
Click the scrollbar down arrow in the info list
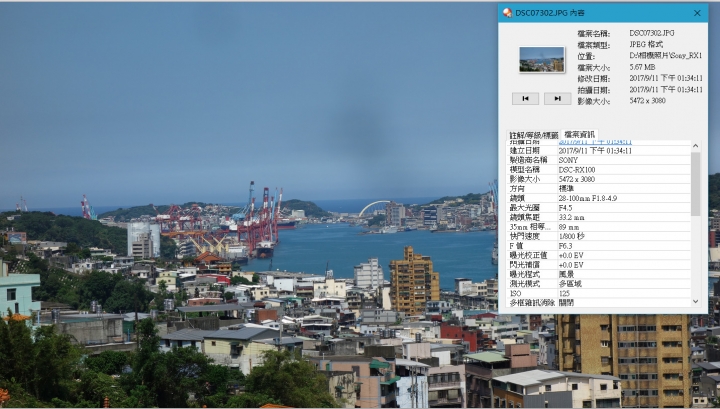(696, 302)
